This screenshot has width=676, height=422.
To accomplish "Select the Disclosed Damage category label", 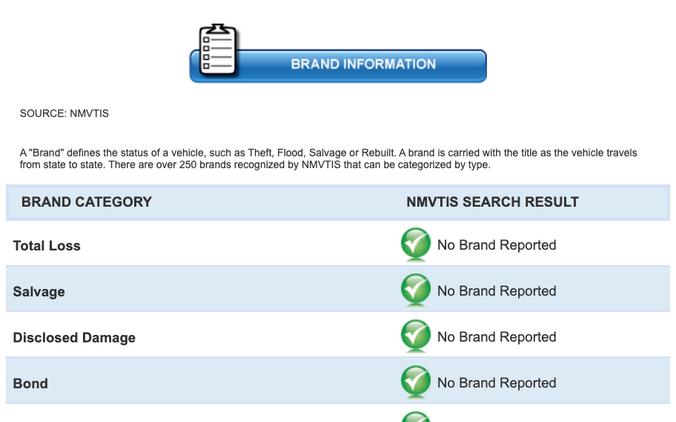I will [74, 338].
